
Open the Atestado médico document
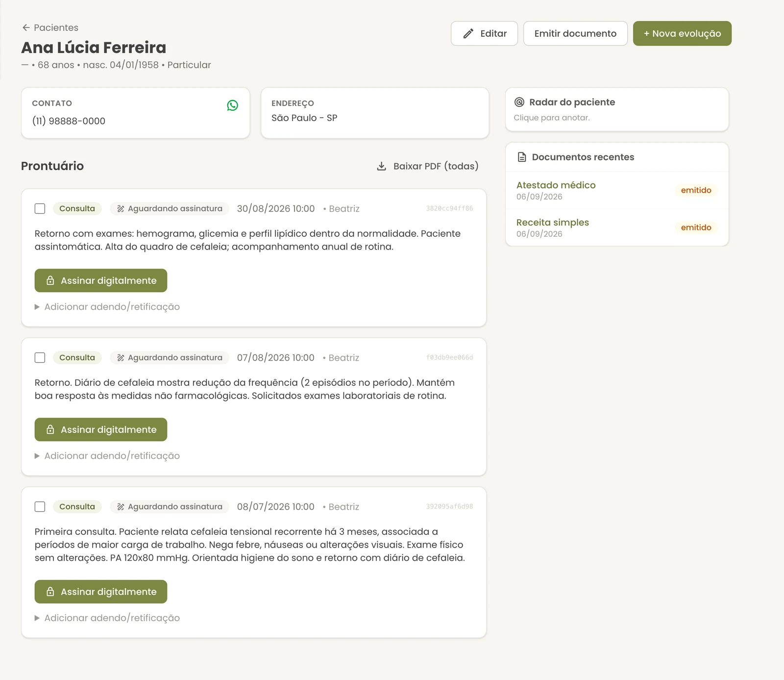tap(556, 185)
